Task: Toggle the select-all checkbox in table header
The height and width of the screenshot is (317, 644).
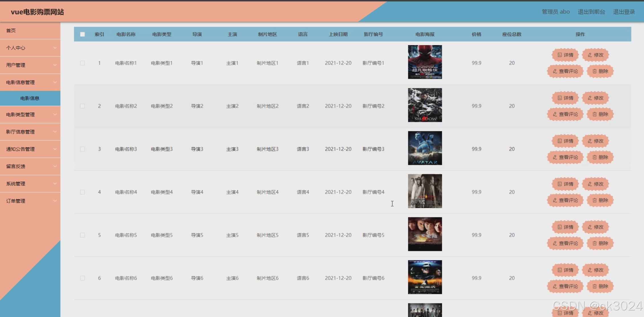Action: pyautogui.click(x=82, y=34)
